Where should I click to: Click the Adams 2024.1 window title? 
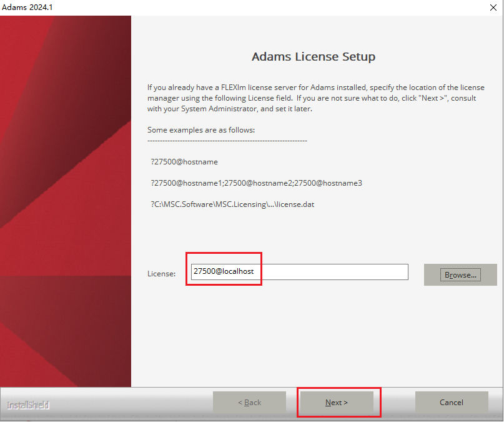(27, 7)
